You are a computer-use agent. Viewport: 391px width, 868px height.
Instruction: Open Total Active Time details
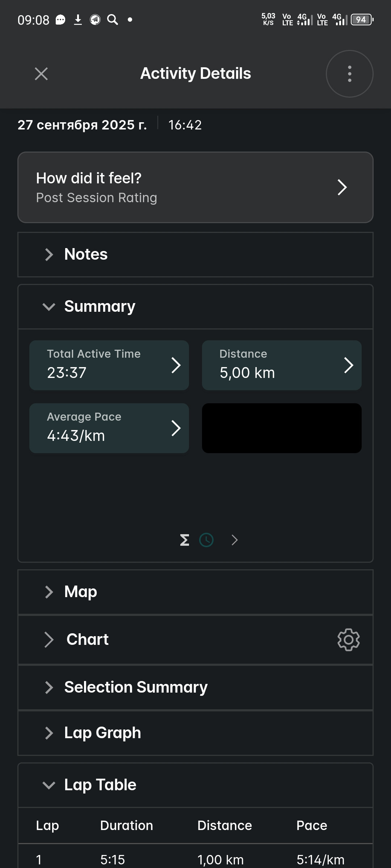(x=109, y=365)
